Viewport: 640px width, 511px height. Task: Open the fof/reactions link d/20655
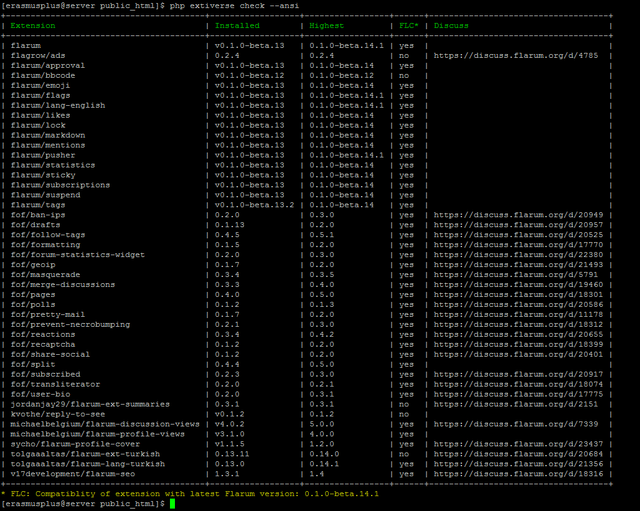(518, 335)
